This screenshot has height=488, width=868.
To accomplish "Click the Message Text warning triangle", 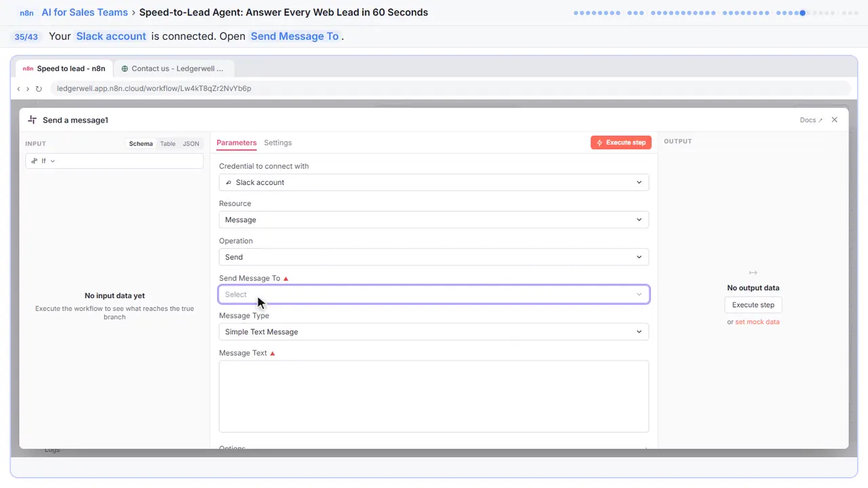I will tap(273, 353).
